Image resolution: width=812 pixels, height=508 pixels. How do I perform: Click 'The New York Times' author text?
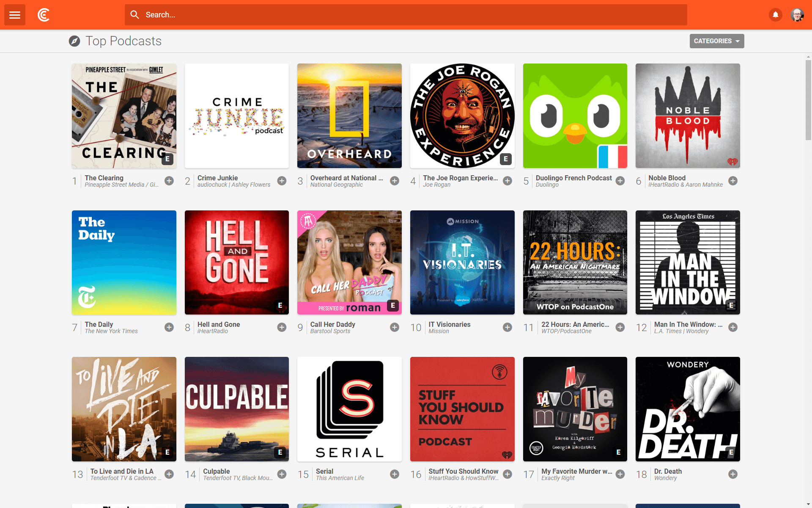pos(111,331)
